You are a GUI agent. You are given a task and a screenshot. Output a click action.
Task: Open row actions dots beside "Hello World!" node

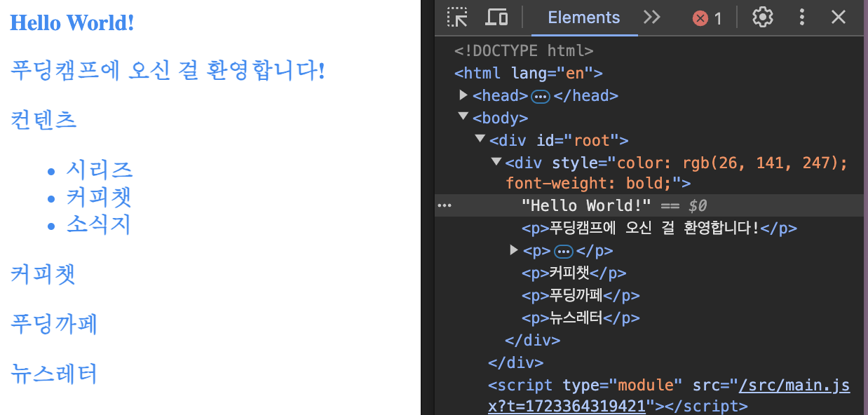click(x=445, y=205)
